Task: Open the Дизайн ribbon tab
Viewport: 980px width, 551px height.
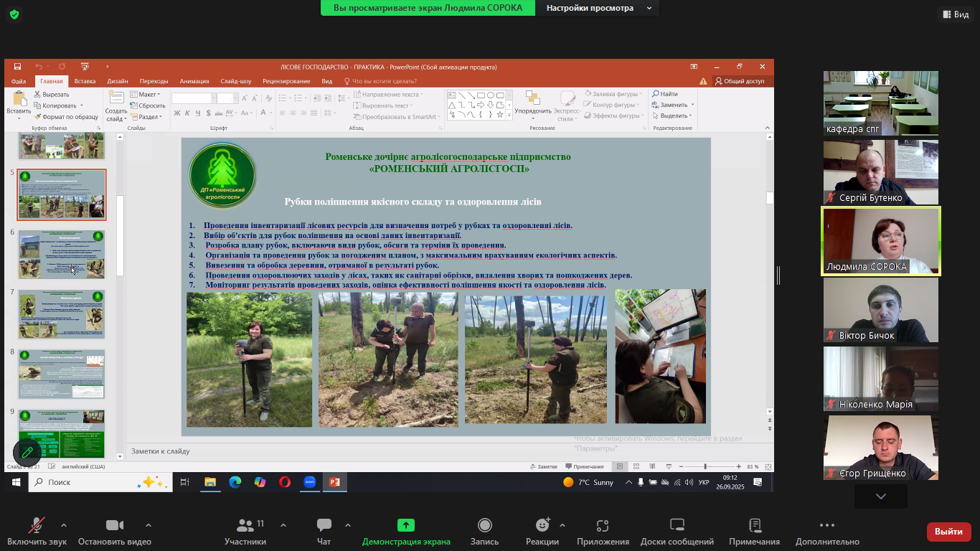Action: point(118,81)
